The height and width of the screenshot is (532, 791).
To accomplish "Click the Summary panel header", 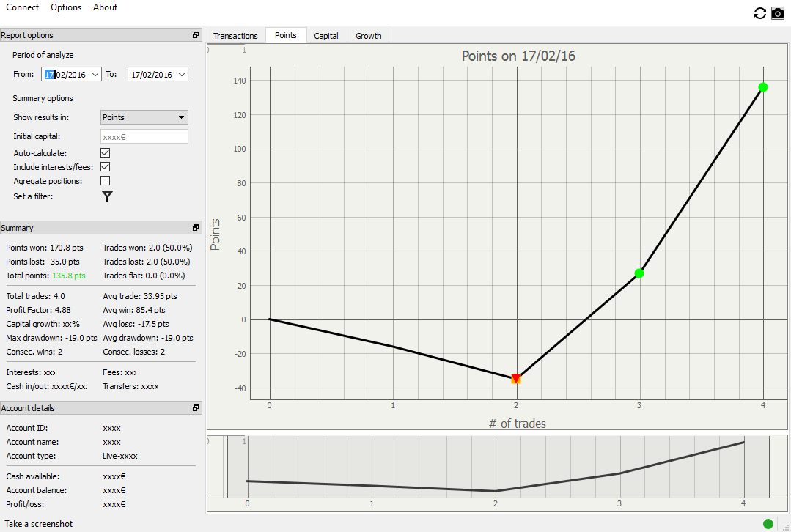I will pos(101,227).
